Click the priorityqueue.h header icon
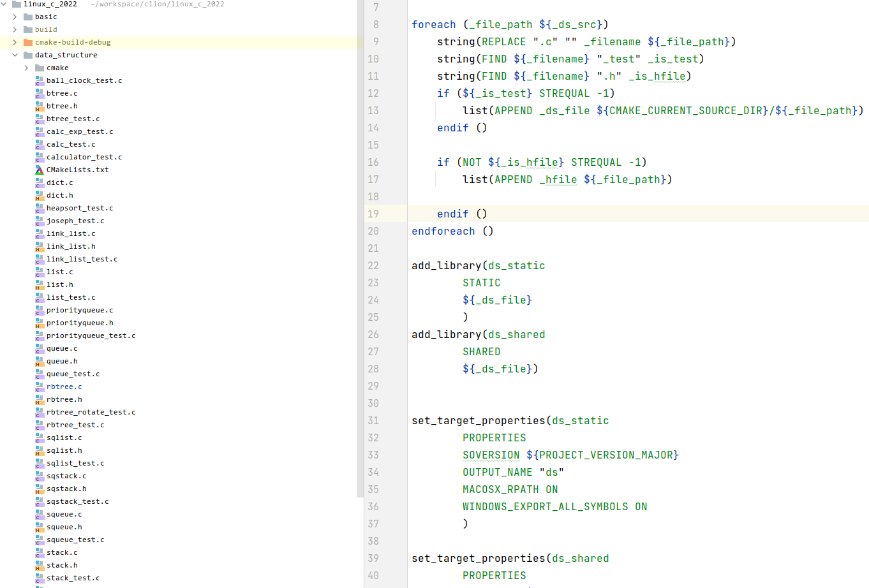Image resolution: width=869 pixels, height=588 pixels. pyautogui.click(x=39, y=323)
